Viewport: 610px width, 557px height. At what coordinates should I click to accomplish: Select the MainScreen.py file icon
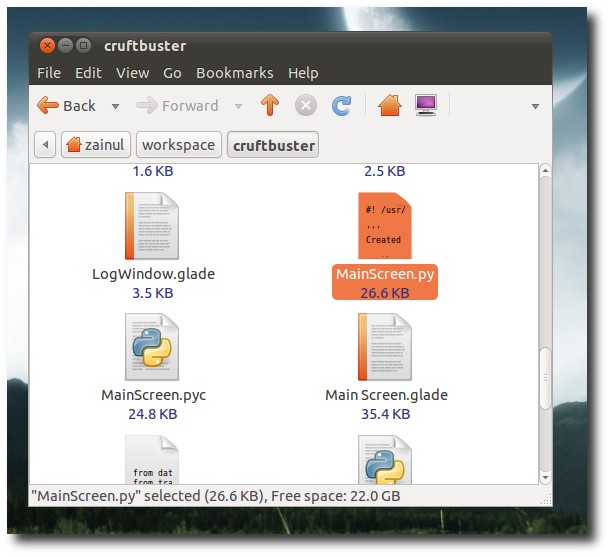385,226
